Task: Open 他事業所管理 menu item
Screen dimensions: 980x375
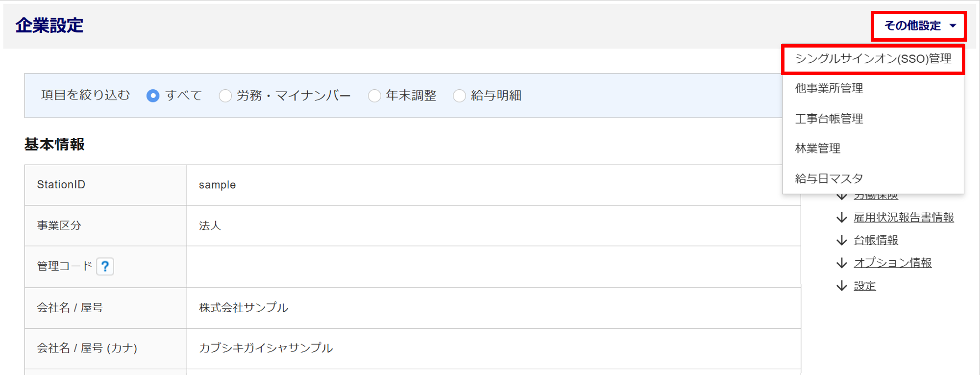Action: [x=829, y=89]
